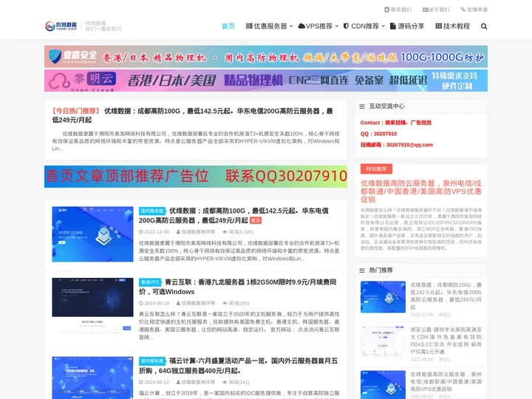Click the author icon on 2024-06-19 post
Viewport: 532px width, 399px height.
click(x=178, y=304)
